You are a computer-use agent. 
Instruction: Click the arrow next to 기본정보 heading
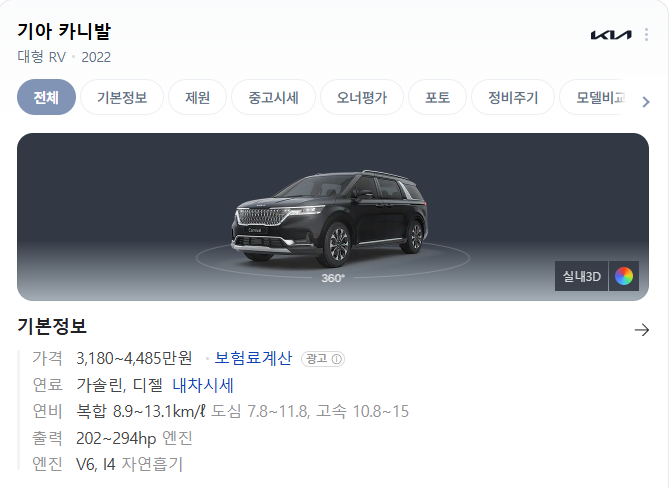point(642,330)
